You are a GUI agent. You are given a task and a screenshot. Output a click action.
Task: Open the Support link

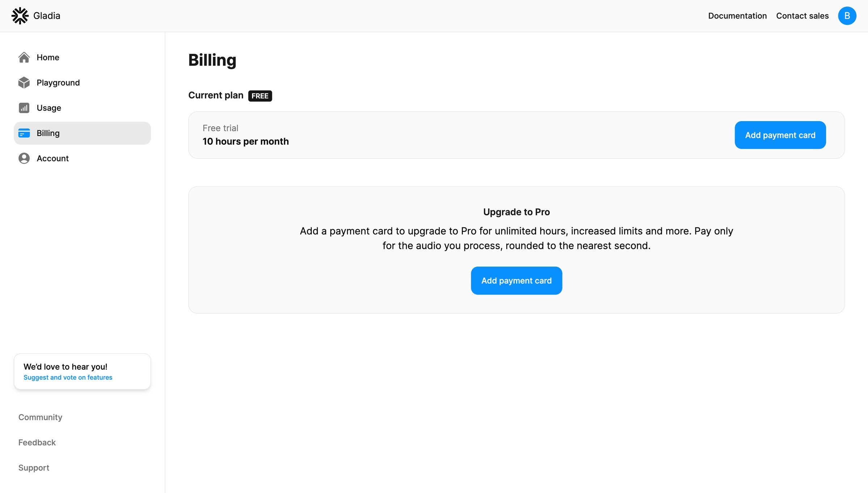34,468
